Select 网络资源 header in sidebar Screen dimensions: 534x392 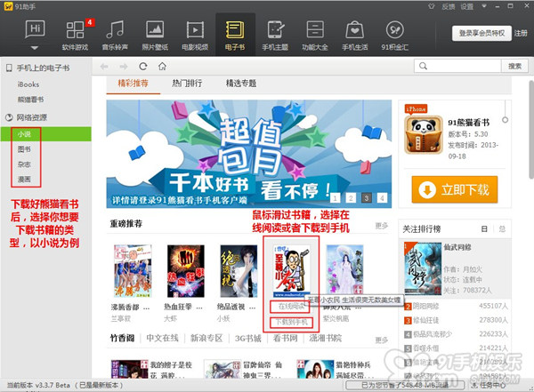pos(31,117)
